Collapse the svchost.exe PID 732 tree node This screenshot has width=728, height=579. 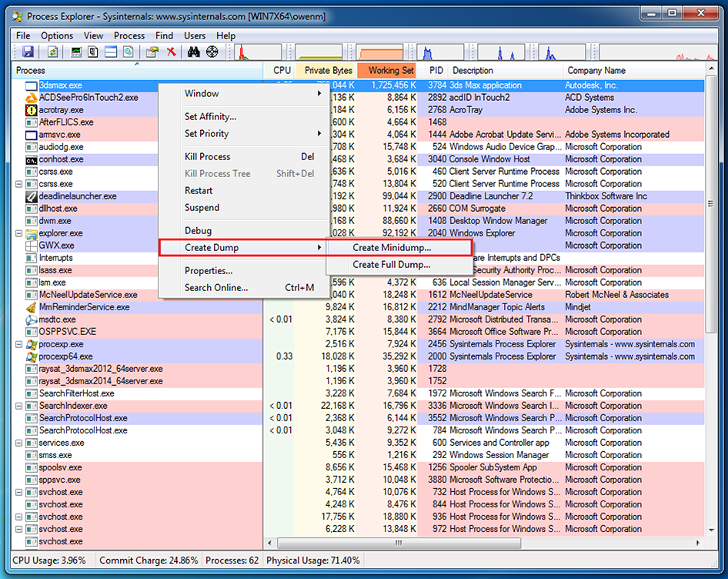tap(19, 492)
